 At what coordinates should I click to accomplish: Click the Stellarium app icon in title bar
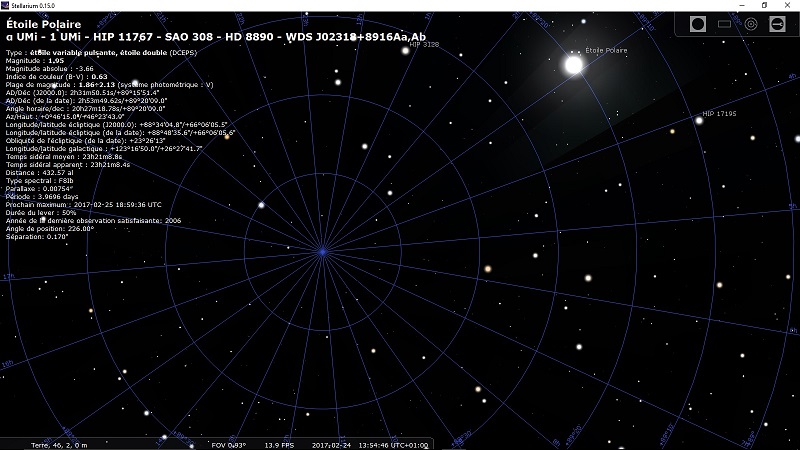6,5
